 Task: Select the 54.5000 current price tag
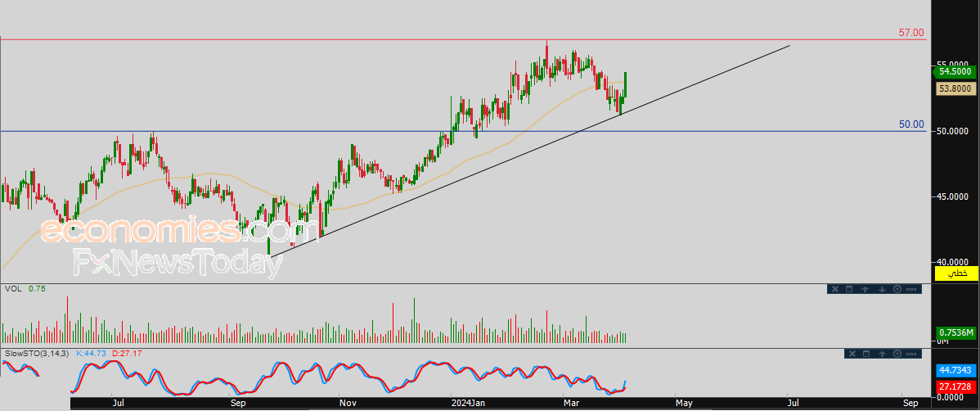(955, 72)
